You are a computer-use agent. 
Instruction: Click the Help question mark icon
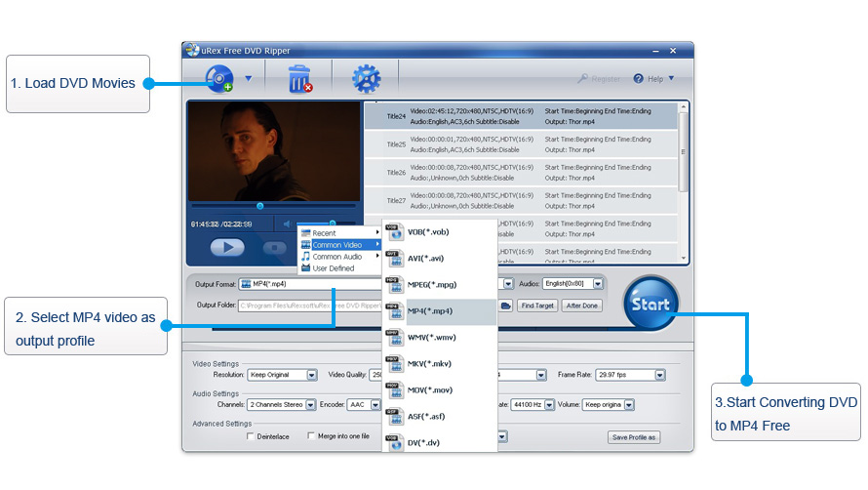click(x=639, y=78)
